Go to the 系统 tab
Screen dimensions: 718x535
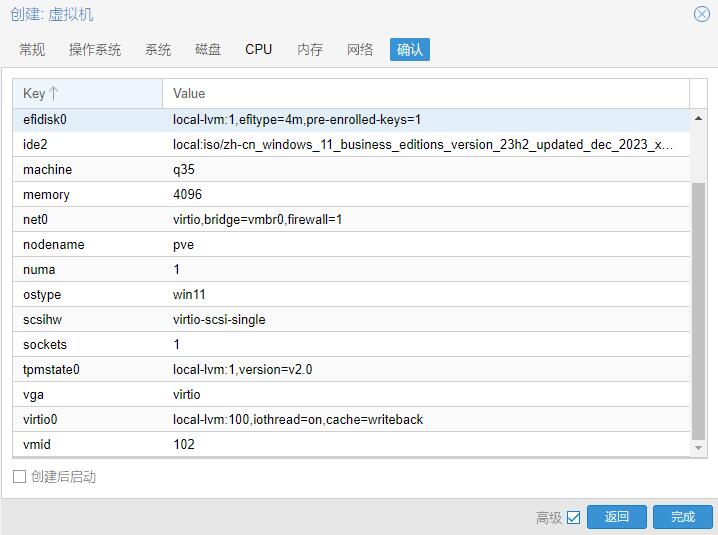click(x=158, y=49)
